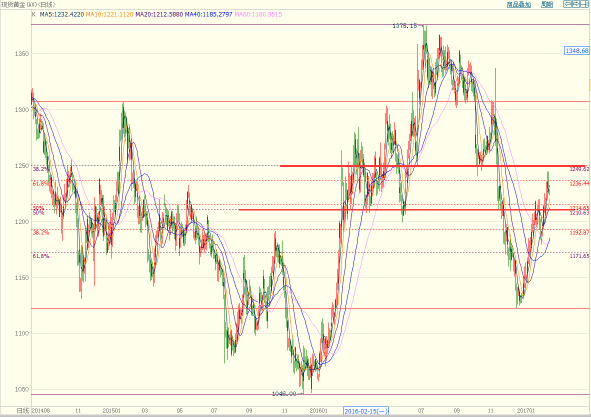The image size is (591, 417).
Task: Click the pink MA60 moving average label
Action: pos(258,14)
